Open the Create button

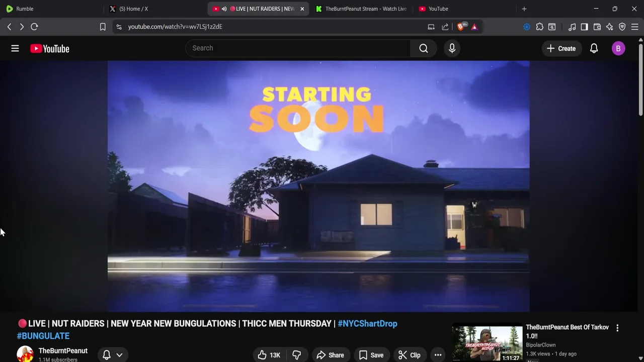[561, 48]
